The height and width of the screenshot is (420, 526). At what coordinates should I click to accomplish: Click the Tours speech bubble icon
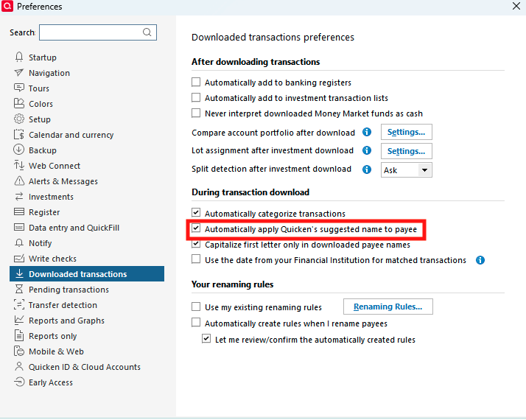click(19, 88)
